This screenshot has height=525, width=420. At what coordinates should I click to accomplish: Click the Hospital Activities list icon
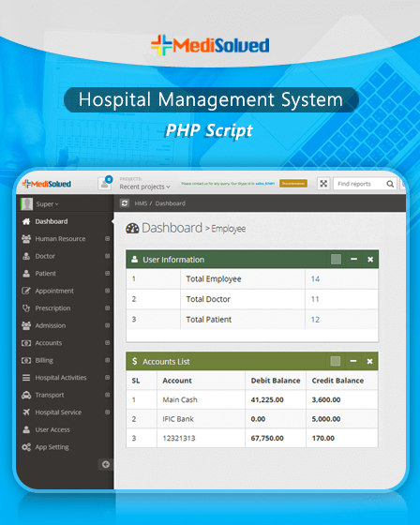pyautogui.click(x=26, y=378)
